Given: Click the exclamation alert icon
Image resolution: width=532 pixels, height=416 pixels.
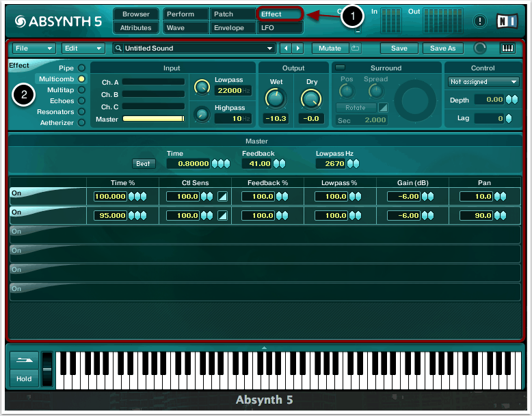Looking at the screenshot, I should (x=480, y=21).
